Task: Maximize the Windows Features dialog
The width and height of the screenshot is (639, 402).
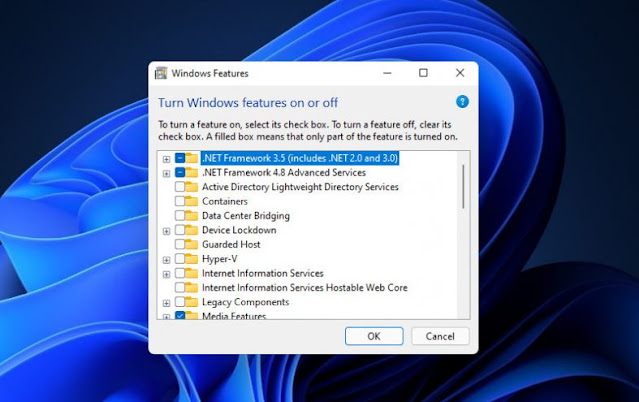Action: pyautogui.click(x=423, y=73)
